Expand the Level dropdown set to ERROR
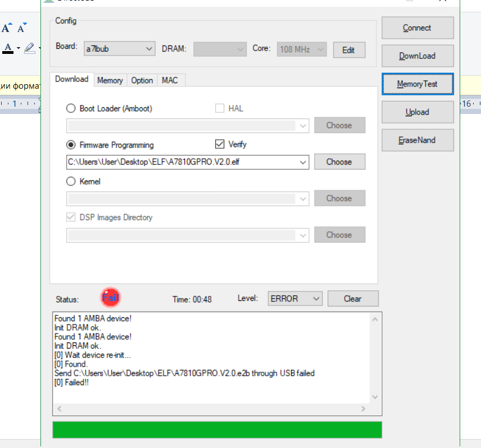The image size is (481, 448). tap(294, 299)
